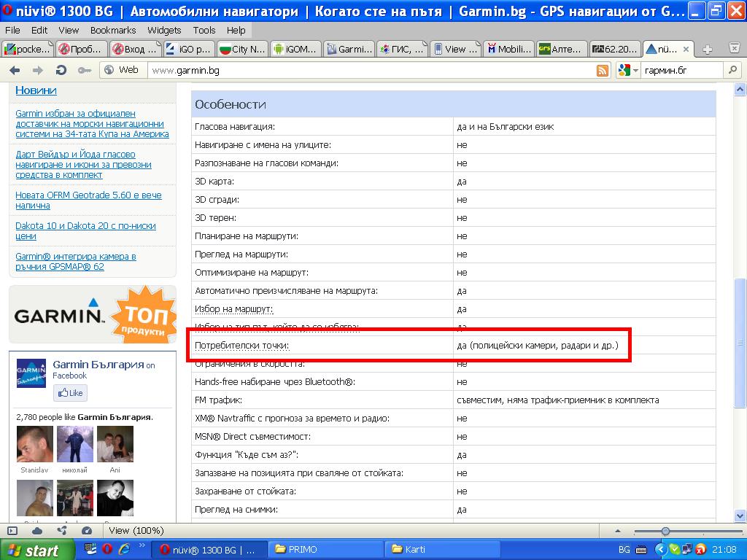The height and width of the screenshot is (560, 747).
Task: Toggle the Opera panel icon in status bar
Action: click(x=12, y=531)
